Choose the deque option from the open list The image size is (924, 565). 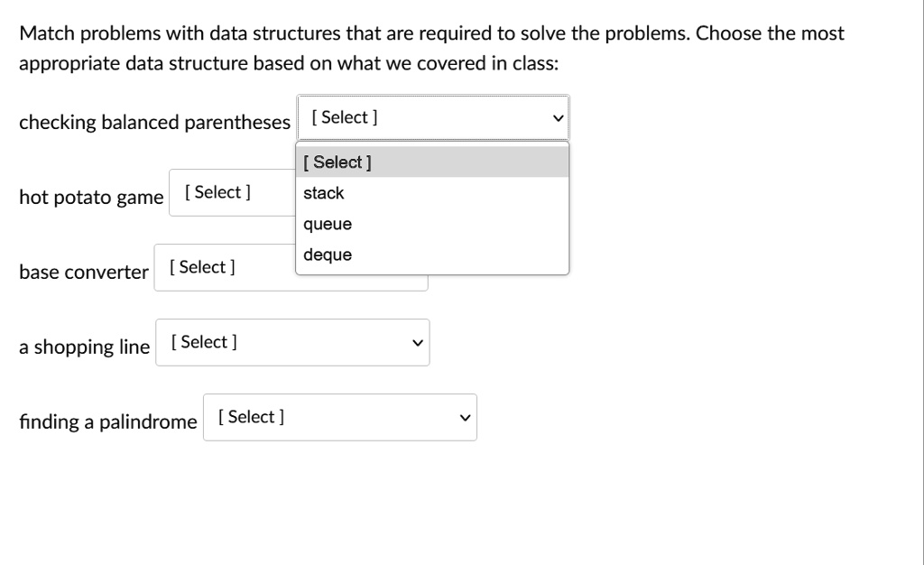(x=432, y=254)
